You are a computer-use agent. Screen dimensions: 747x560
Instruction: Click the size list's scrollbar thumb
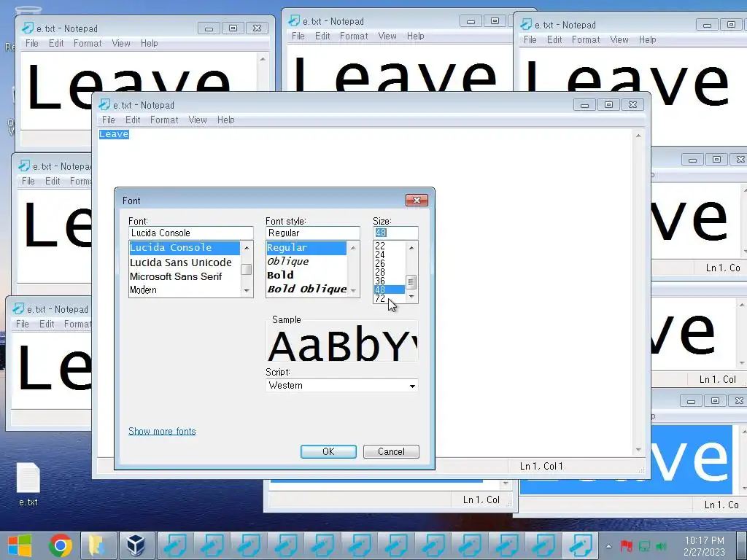(x=411, y=282)
